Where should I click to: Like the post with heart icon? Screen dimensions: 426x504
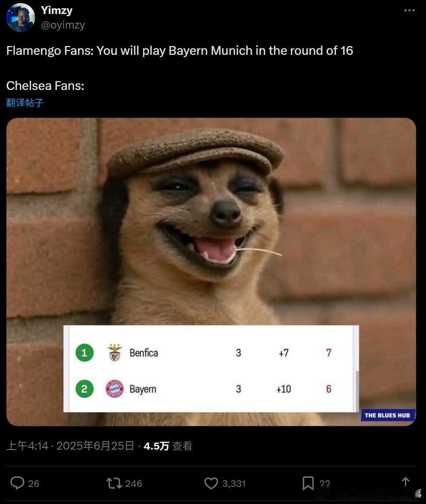click(x=211, y=483)
